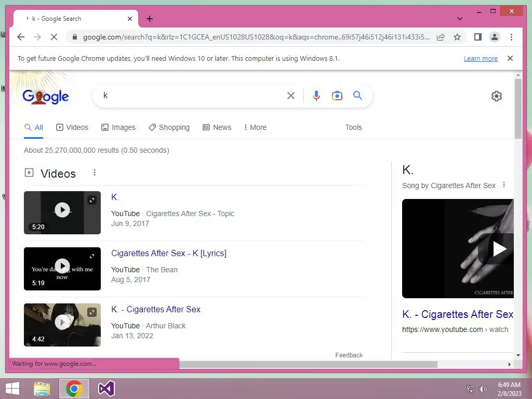This screenshot has height=399, width=532.
Task: Dismiss the Chrome update notification bar
Action: [510, 58]
